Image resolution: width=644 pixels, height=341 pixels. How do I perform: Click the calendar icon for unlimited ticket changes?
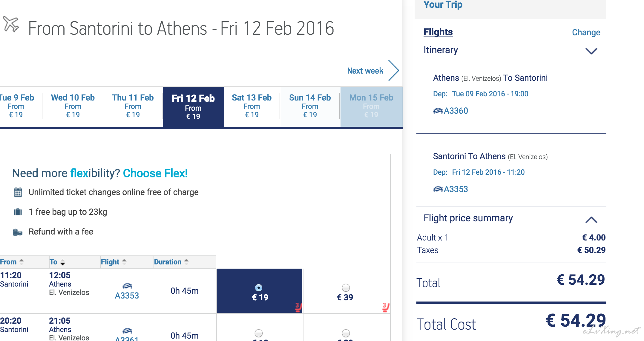[18, 192]
